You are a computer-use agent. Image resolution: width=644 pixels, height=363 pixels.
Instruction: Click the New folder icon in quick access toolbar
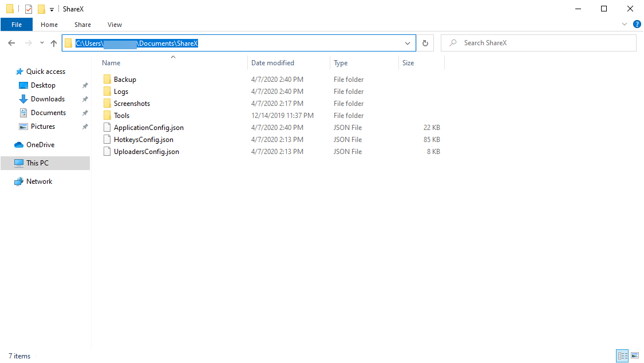(x=40, y=9)
